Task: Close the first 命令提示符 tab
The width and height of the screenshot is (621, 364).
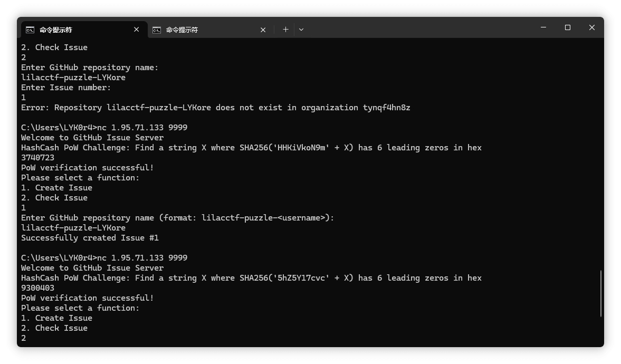Action: pyautogui.click(x=137, y=30)
